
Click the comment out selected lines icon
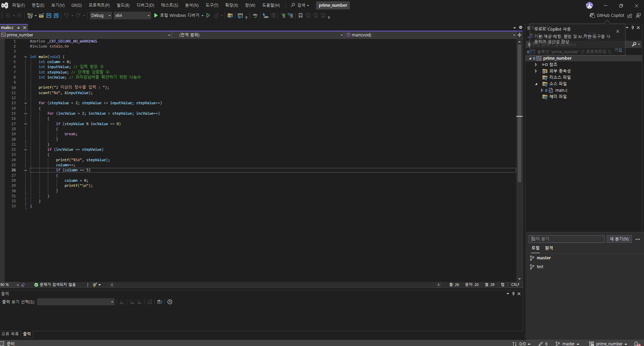coord(283,16)
